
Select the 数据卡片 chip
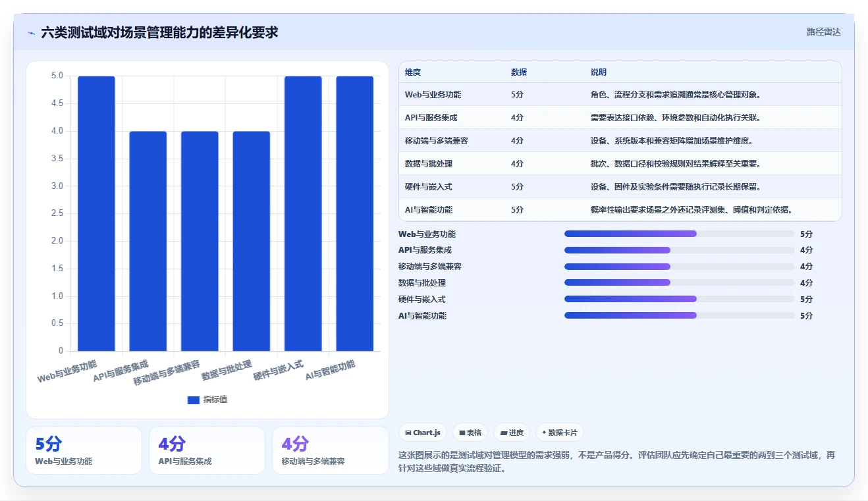pyautogui.click(x=559, y=433)
